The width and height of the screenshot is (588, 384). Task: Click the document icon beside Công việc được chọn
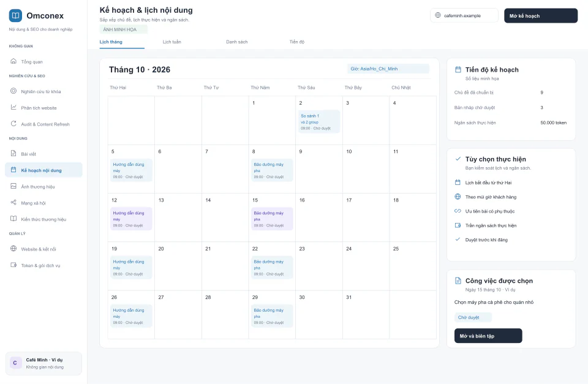(458, 280)
